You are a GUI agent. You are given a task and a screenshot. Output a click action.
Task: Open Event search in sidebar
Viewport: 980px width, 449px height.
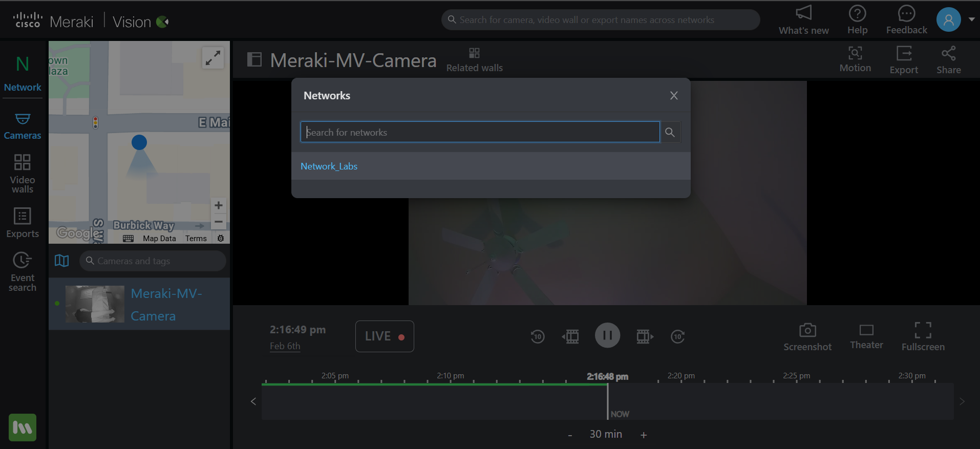[23, 272]
